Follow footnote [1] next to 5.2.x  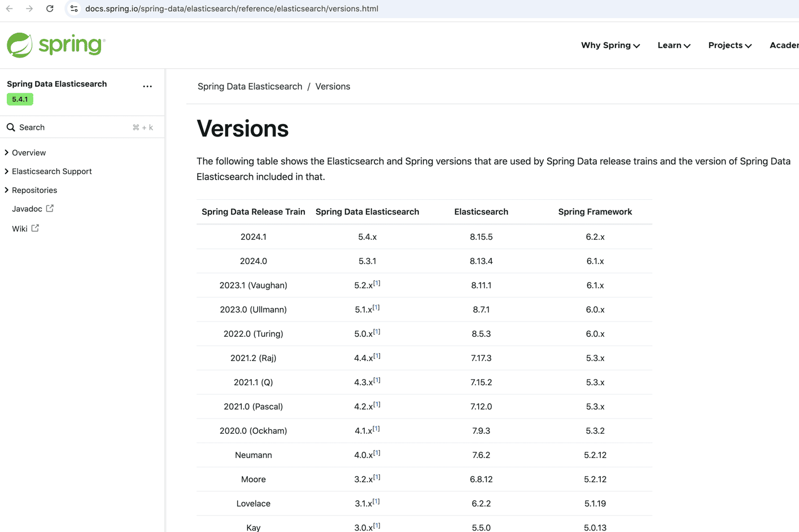click(x=377, y=283)
